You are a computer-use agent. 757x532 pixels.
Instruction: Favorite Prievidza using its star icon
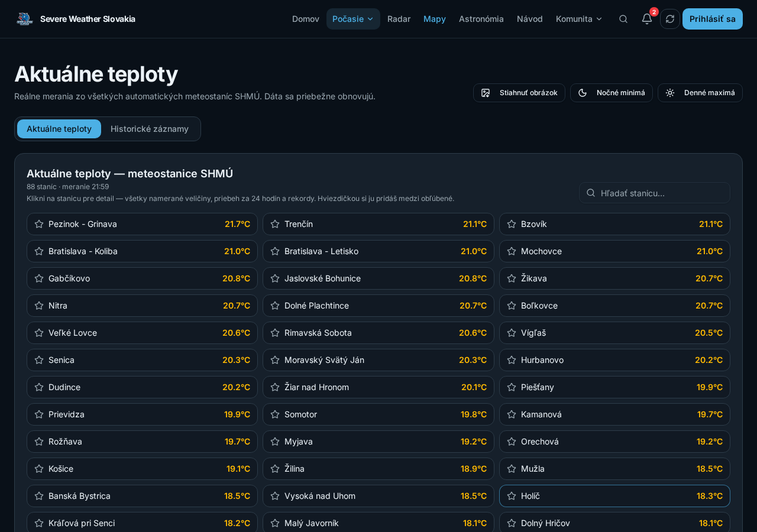39,414
